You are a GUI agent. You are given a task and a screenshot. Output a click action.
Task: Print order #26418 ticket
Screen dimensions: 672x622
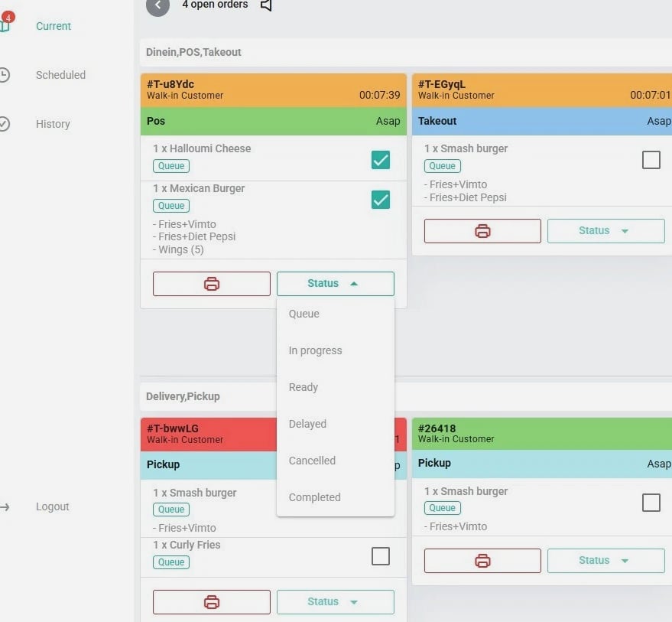coord(482,561)
